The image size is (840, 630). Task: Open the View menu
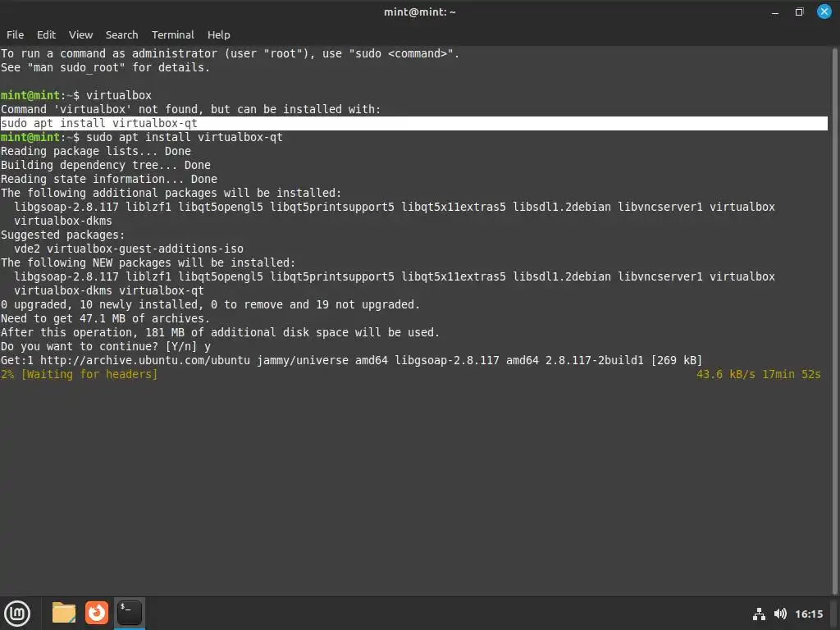point(80,34)
